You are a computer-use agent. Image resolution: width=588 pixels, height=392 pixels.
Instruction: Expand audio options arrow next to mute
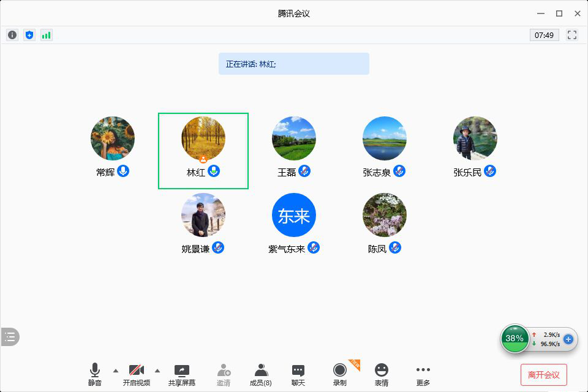pyautogui.click(x=116, y=371)
